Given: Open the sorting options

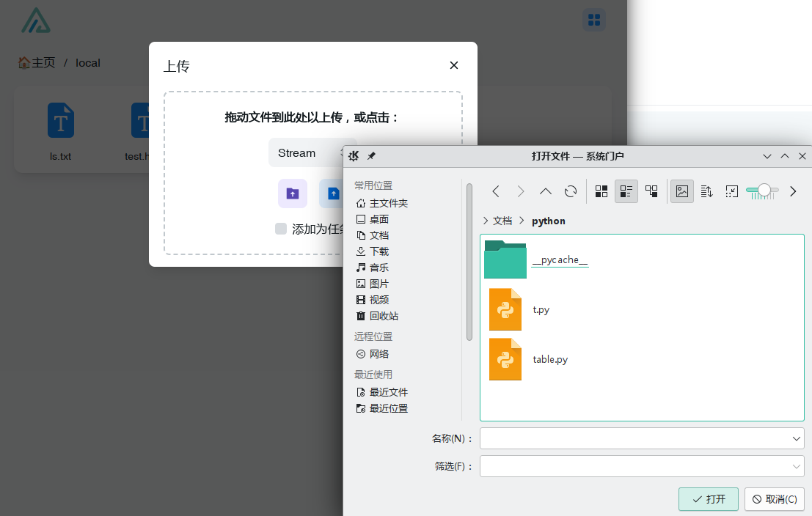Looking at the screenshot, I should 706,191.
